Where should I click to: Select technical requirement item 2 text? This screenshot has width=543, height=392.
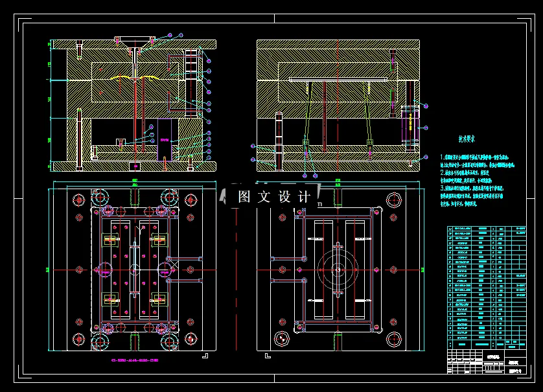tap(466, 177)
